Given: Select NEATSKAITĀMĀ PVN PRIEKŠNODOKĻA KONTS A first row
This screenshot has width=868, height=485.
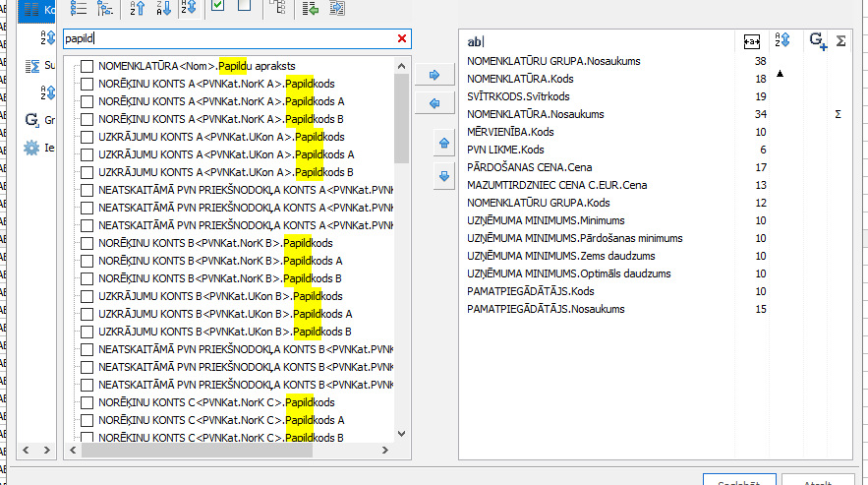Looking at the screenshot, I should (246, 190).
